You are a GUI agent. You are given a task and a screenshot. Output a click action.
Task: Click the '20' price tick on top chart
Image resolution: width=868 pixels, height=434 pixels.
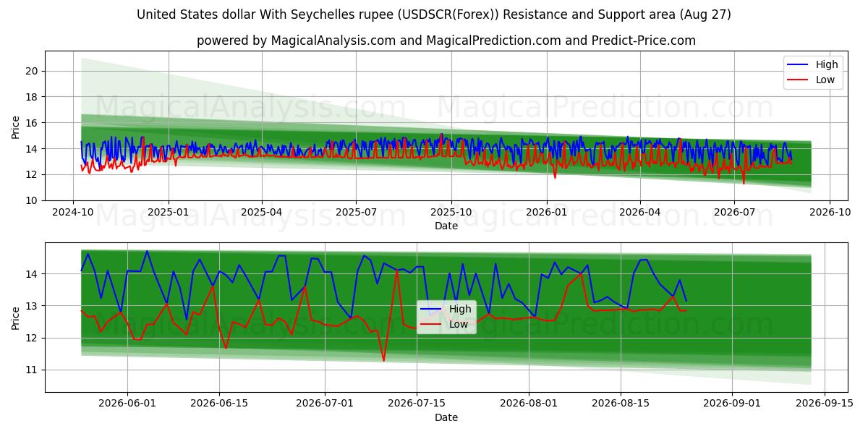click(32, 71)
